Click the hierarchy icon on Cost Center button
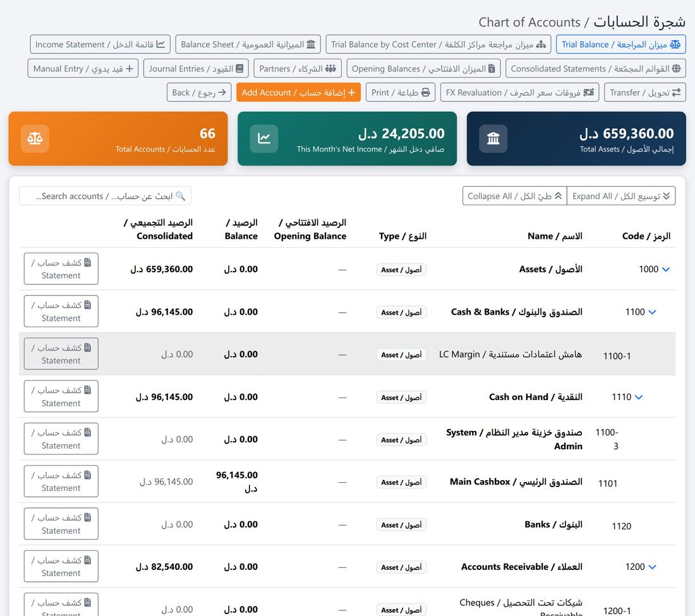The height and width of the screenshot is (616, 695). [x=541, y=44]
